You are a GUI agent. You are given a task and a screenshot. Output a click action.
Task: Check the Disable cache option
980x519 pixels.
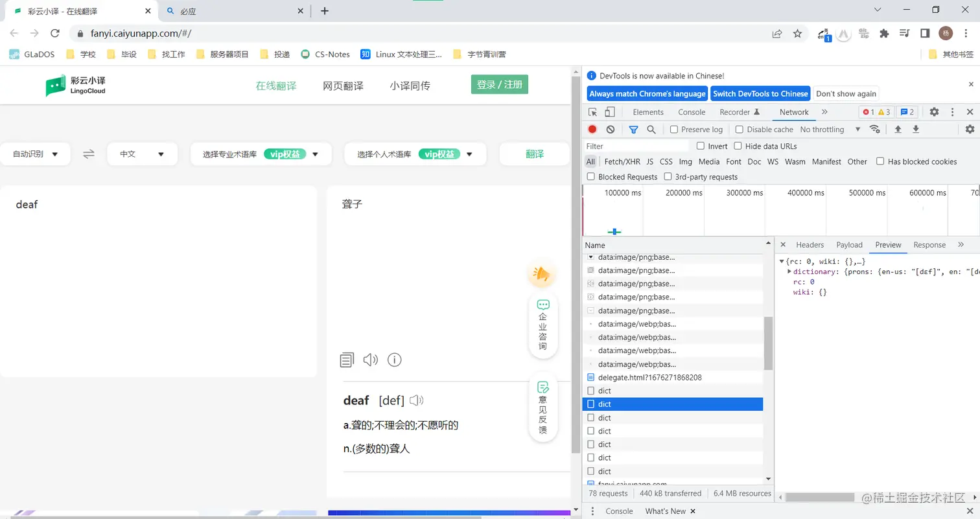tap(739, 129)
